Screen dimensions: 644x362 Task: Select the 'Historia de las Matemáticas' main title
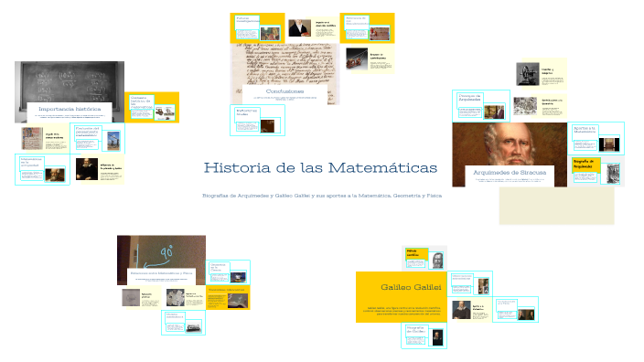(x=320, y=168)
